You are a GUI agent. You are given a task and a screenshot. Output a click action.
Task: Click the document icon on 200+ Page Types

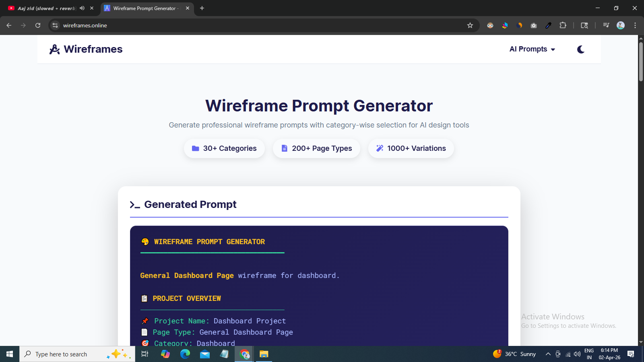click(284, 148)
